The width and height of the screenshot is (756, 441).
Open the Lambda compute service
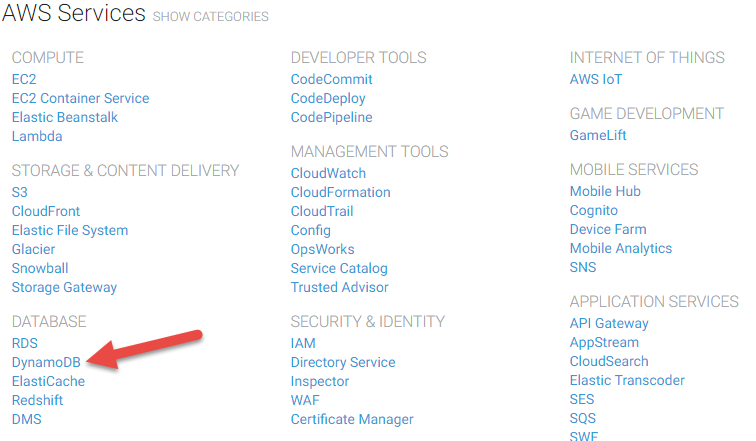[x=37, y=136]
